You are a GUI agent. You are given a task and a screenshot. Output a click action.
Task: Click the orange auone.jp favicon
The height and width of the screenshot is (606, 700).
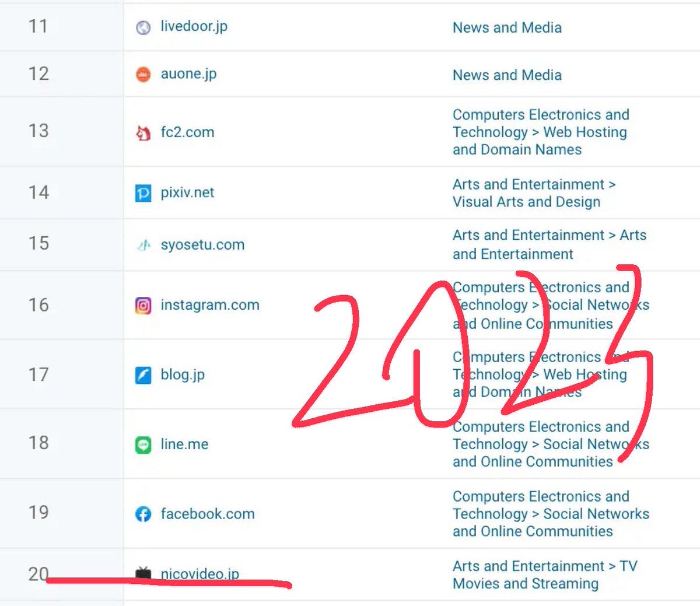[x=143, y=75]
